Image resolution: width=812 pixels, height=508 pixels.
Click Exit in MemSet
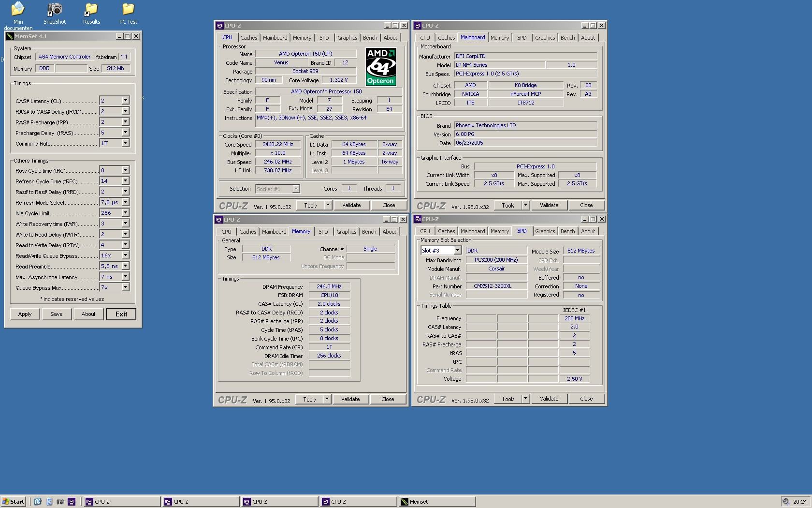(x=121, y=314)
